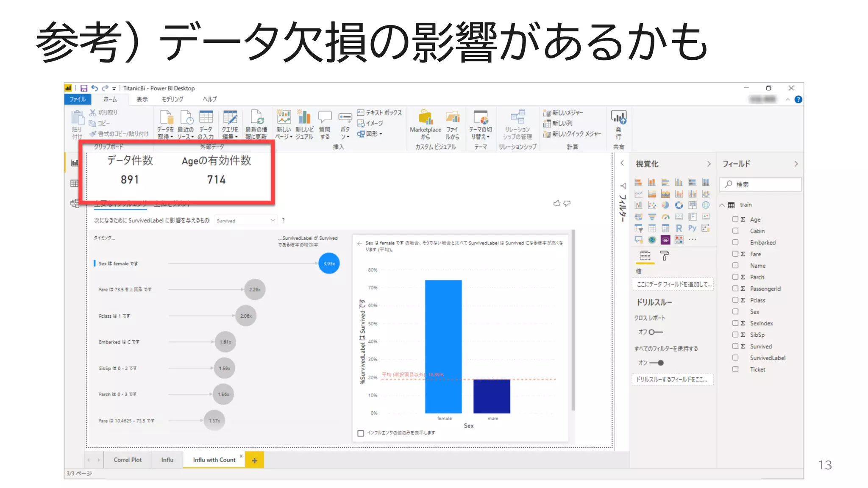Go back using arrow in Sex chart
This screenshot has width=868, height=488.
(359, 243)
